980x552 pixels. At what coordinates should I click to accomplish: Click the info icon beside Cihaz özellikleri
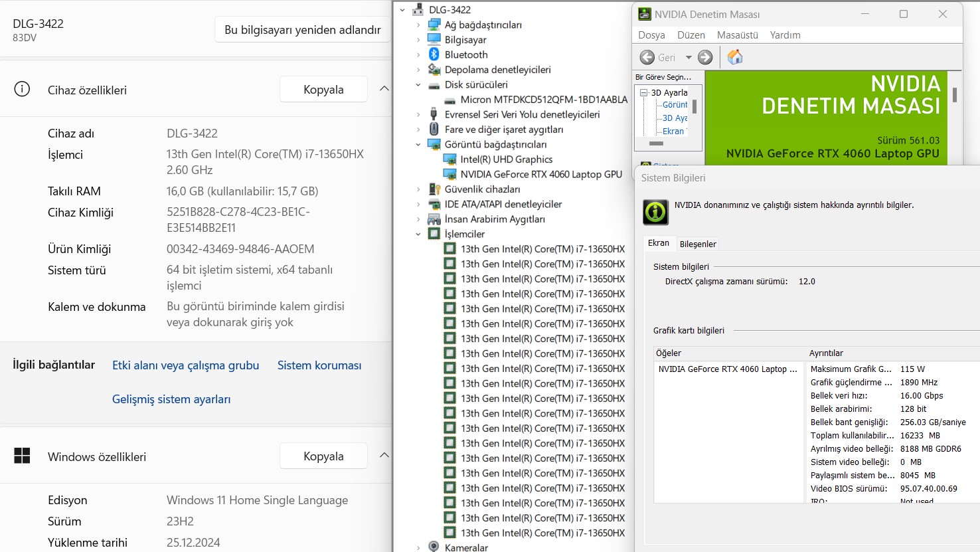point(22,89)
